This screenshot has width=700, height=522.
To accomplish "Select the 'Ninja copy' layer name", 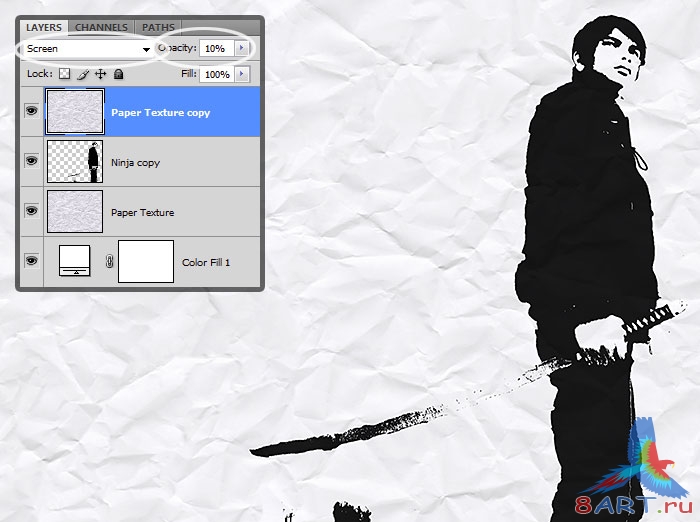I will [x=135, y=163].
